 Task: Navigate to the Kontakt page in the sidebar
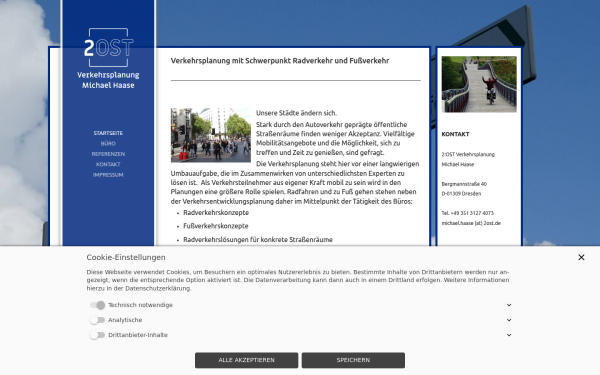108,164
